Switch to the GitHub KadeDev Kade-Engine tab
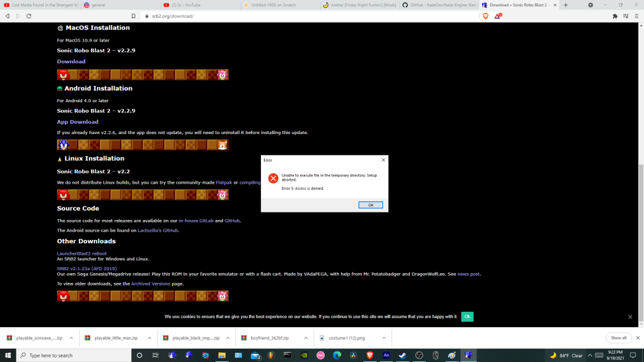Viewport: 644px width, 362px height. (440, 5)
